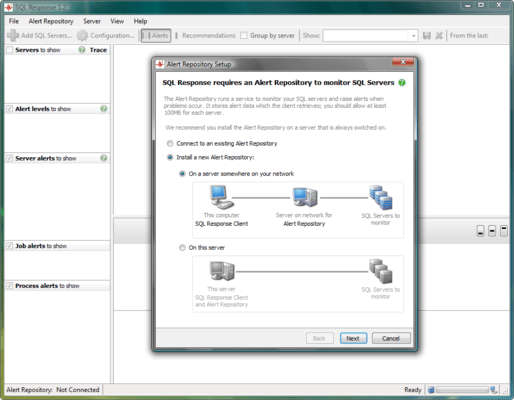This screenshot has height=400, width=514.
Task: Enable the Group by server checkbox
Action: (x=244, y=35)
